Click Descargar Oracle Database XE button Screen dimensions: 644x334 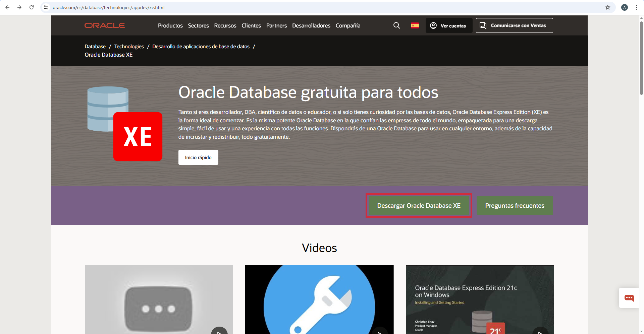click(x=419, y=205)
